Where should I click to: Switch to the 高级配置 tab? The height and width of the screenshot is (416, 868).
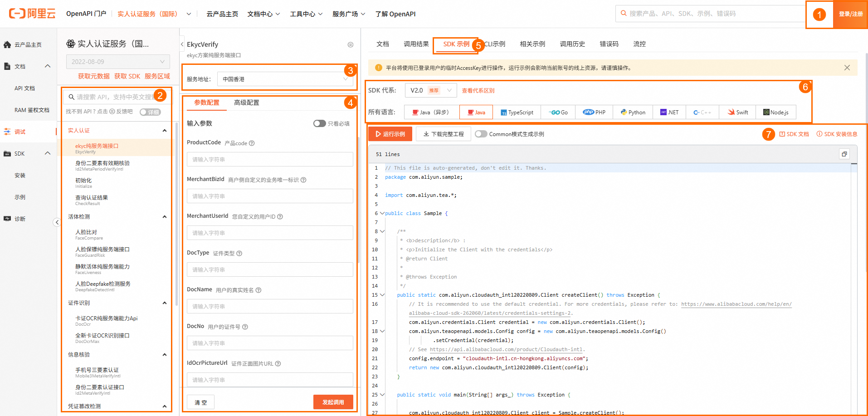247,103
